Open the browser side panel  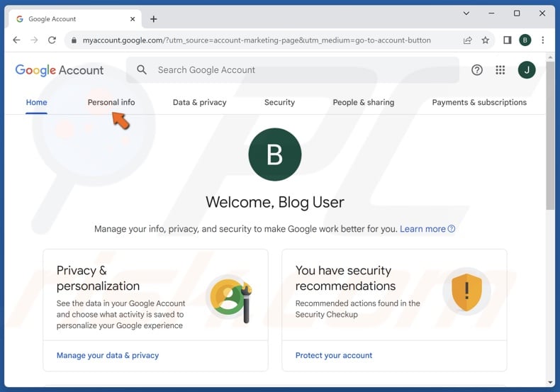pyautogui.click(x=507, y=40)
